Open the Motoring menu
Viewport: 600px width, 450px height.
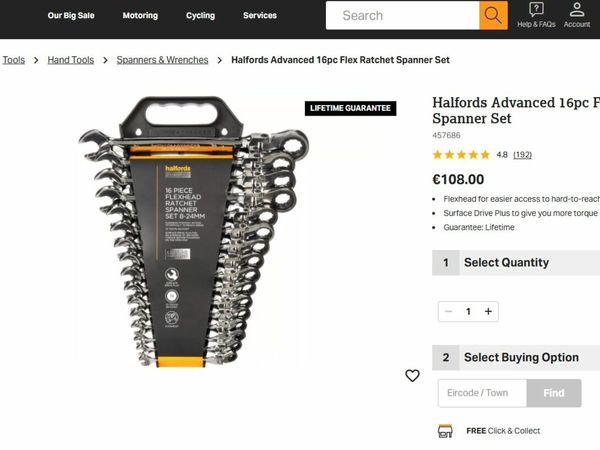click(x=140, y=15)
